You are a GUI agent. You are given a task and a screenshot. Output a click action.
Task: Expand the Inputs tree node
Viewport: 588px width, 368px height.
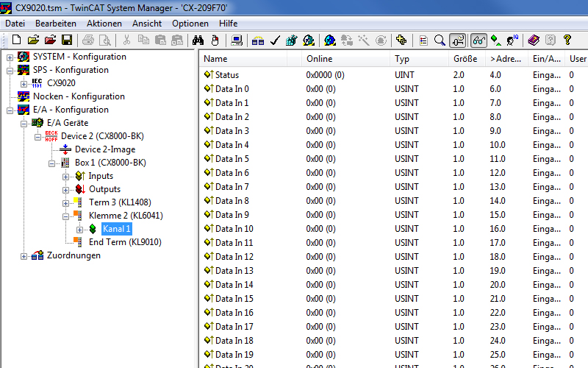tap(65, 177)
